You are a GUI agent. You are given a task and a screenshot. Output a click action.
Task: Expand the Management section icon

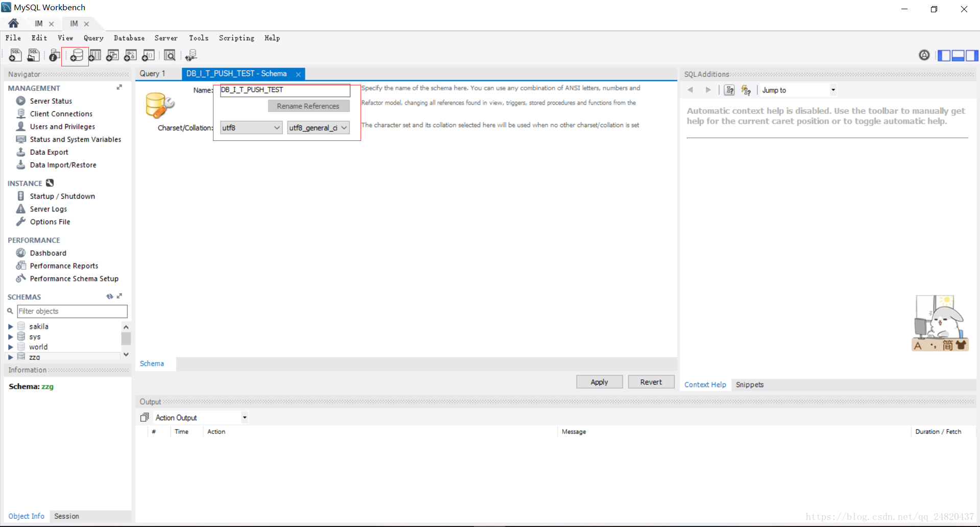tap(119, 87)
